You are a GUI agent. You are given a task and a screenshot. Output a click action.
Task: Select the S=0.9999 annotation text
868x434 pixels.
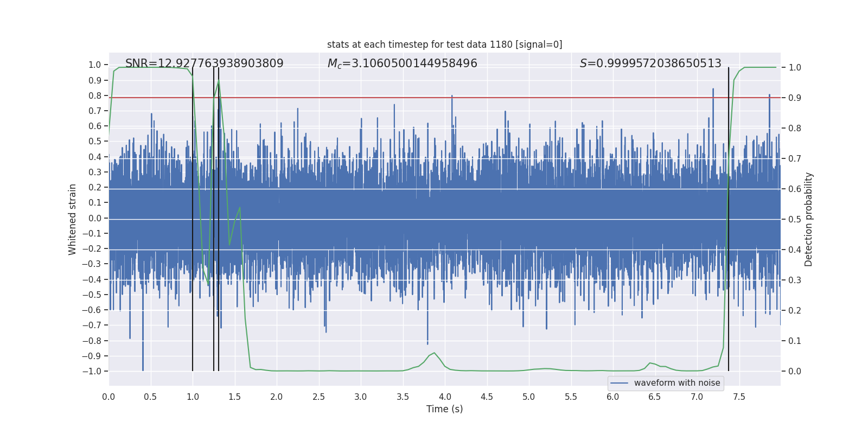click(x=650, y=63)
